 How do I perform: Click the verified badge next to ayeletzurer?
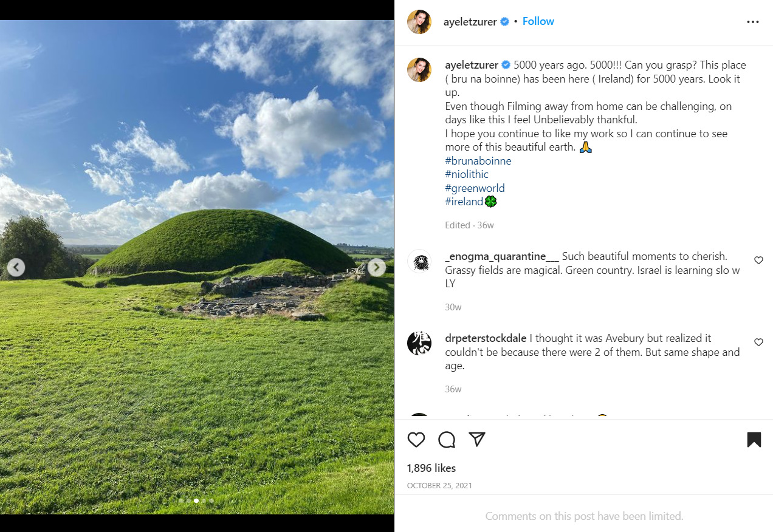(x=504, y=22)
